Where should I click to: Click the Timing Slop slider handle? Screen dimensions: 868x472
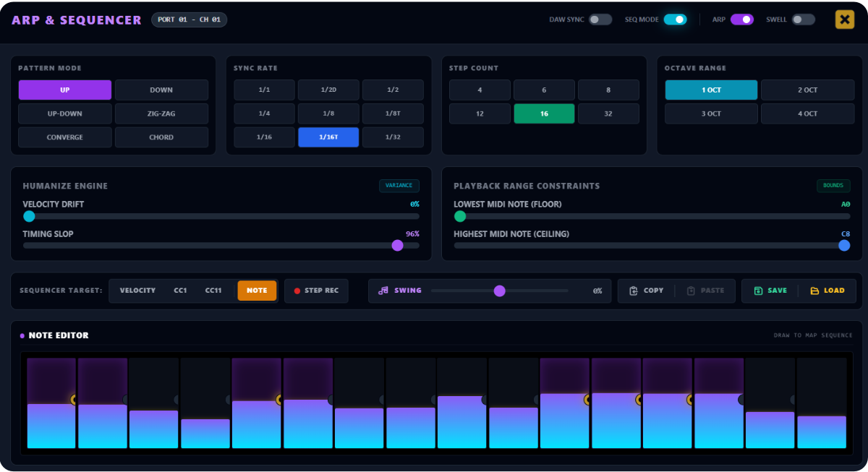[397, 245]
